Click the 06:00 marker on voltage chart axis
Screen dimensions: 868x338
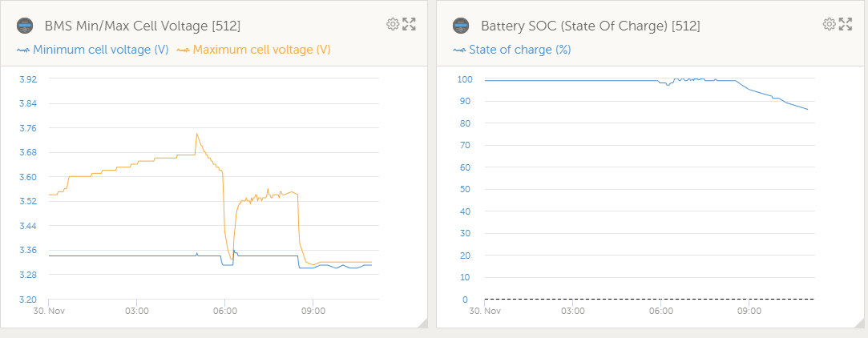(224, 311)
